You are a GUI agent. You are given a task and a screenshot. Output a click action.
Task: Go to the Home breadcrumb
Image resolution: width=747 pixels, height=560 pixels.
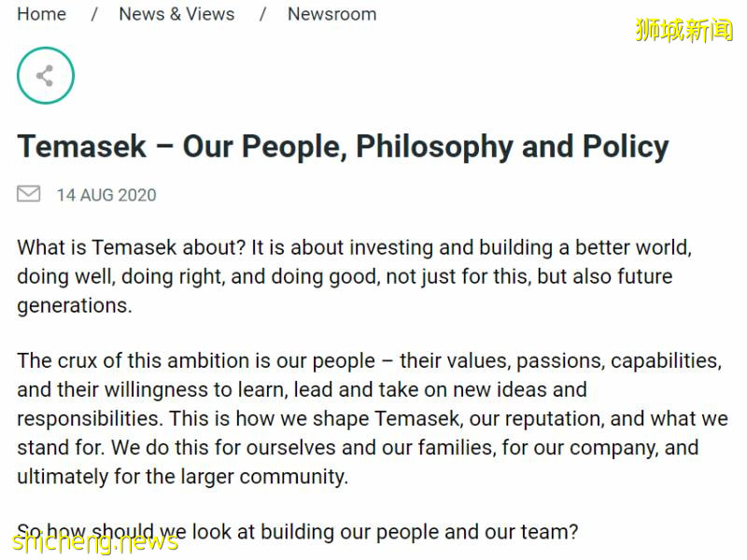pyautogui.click(x=42, y=14)
